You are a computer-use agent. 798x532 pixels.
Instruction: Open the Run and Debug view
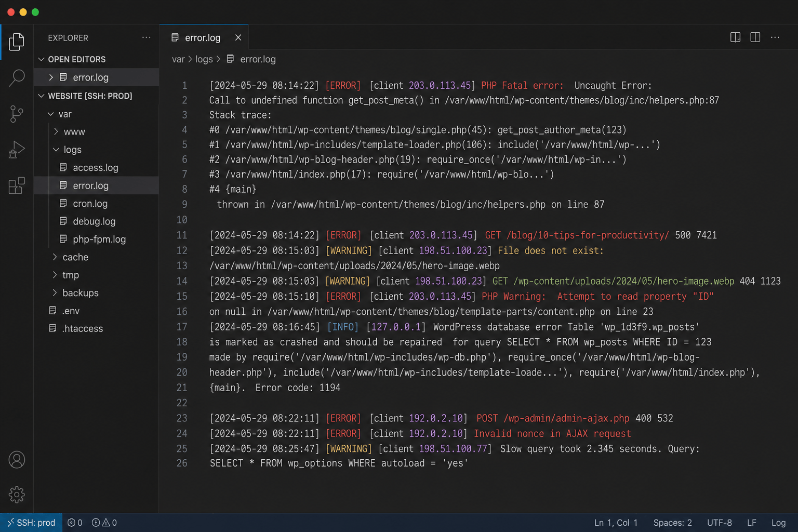tap(17, 150)
